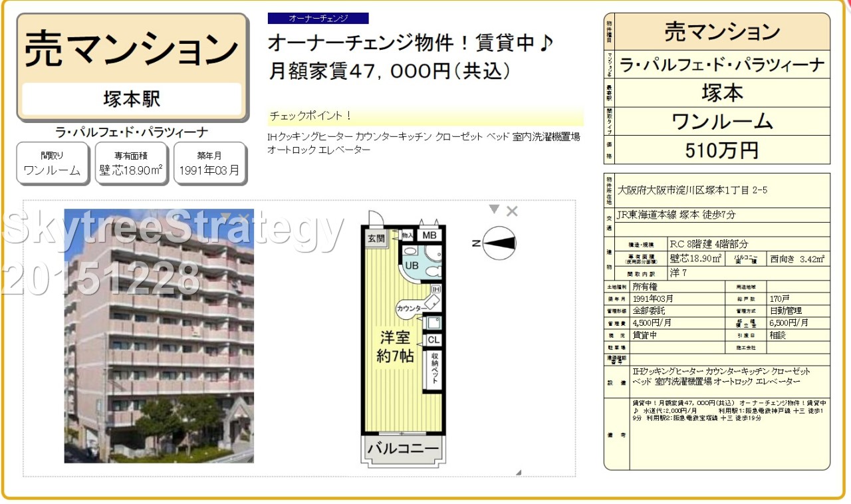Select the 専有面積 壁芯18.90㎡ box
The height and width of the screenshot is (504, 851).
pyautogui.click(x=131, y=163)
